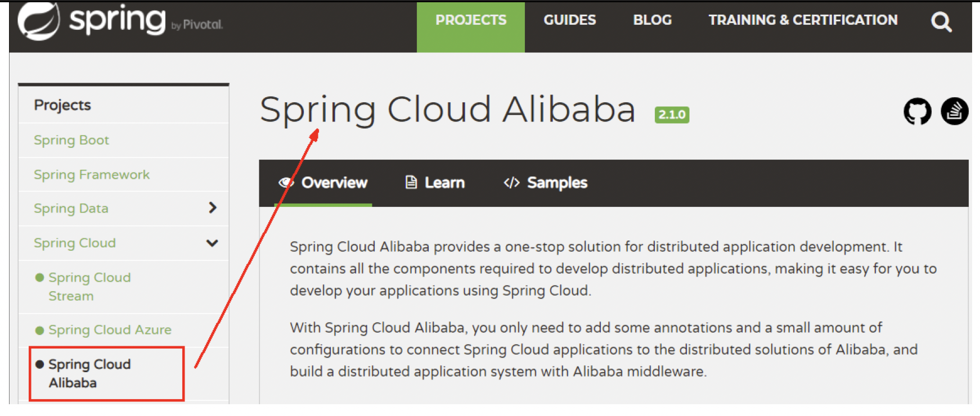Click the 2.1.0 version badge

[x=672, y=115]
